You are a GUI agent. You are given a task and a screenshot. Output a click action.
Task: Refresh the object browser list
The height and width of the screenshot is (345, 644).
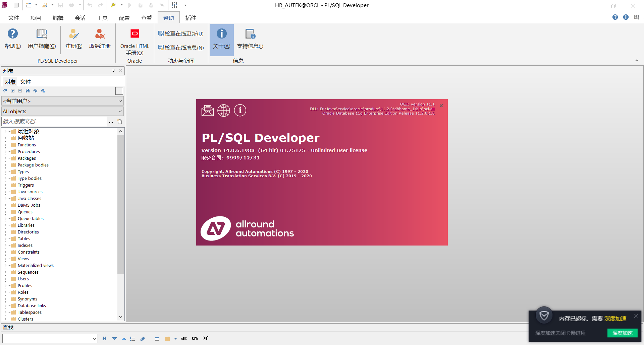(x=5, y=90)
